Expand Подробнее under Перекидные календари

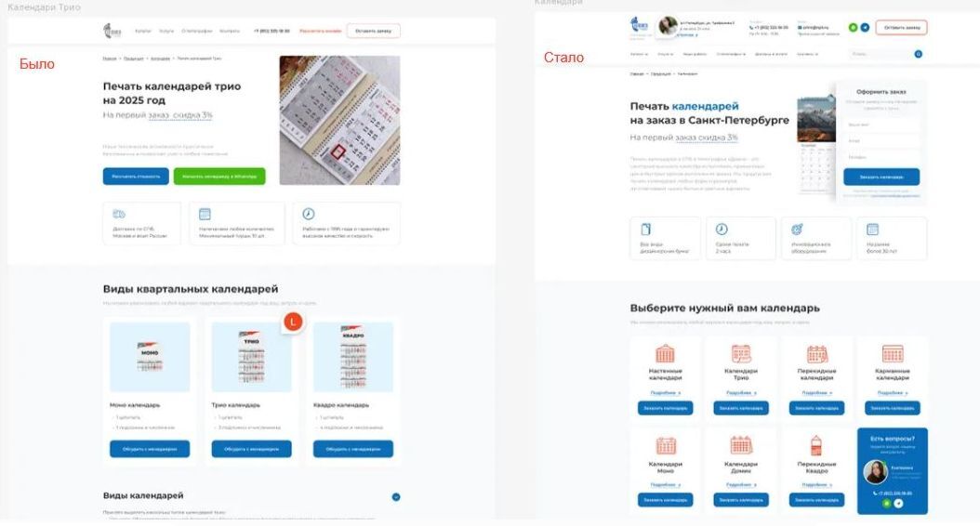[816, 393]
